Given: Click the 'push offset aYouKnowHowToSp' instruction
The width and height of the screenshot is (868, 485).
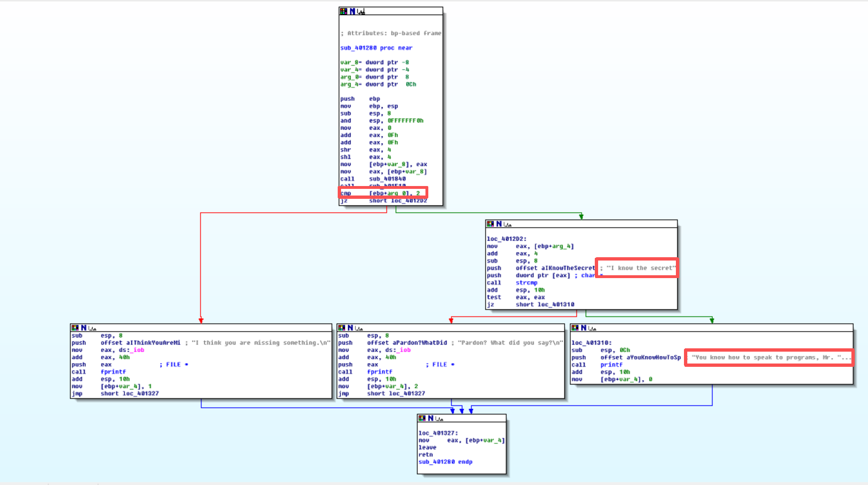Looking at the screenshot, I should tap(626, 357).
